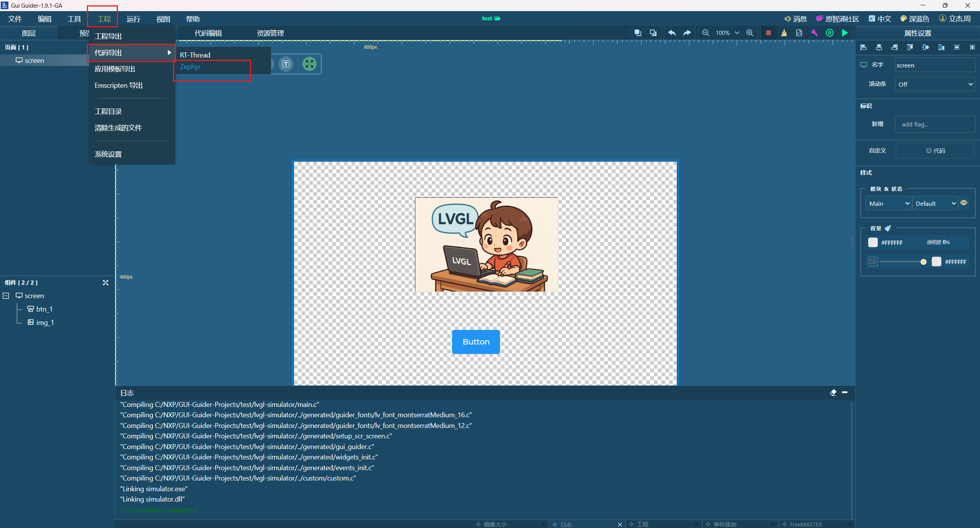Align selected widgets to top edge
The image size is (980, 528).
pyautogui.click(x=910, y=47)
